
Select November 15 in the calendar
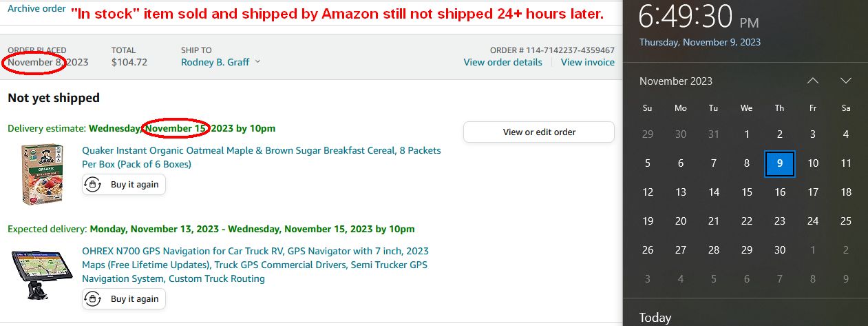point(747,192)
